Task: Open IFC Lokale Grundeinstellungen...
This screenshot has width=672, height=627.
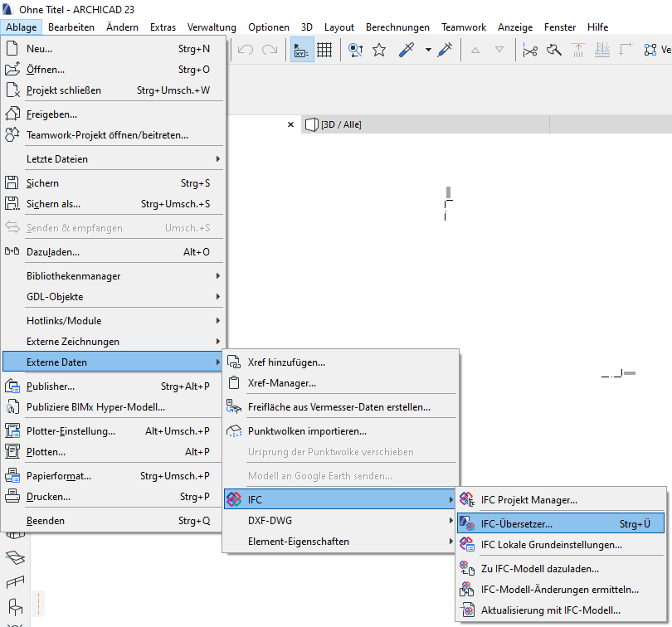Action: coord(561,545)
